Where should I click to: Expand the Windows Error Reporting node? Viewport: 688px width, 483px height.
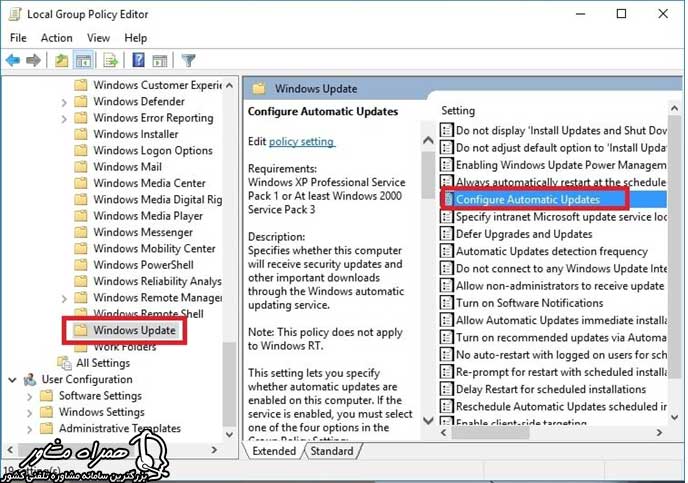64,118
